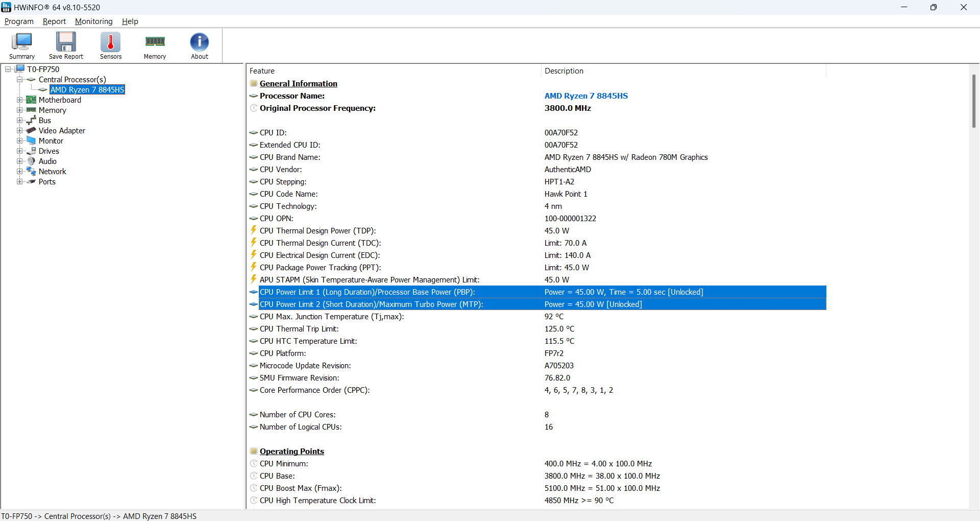Select the Motherboard tree label

(60, 100)
